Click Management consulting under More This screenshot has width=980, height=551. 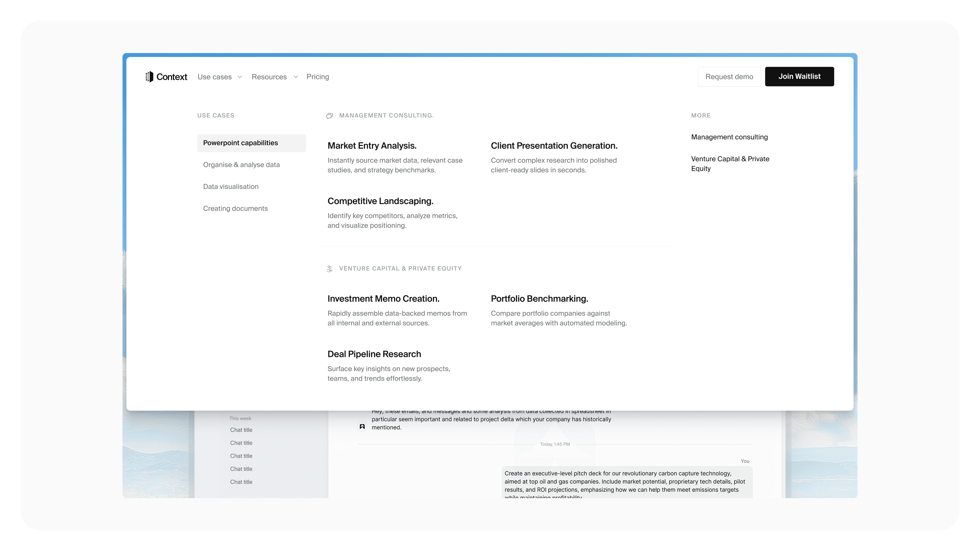click(729, 137)
